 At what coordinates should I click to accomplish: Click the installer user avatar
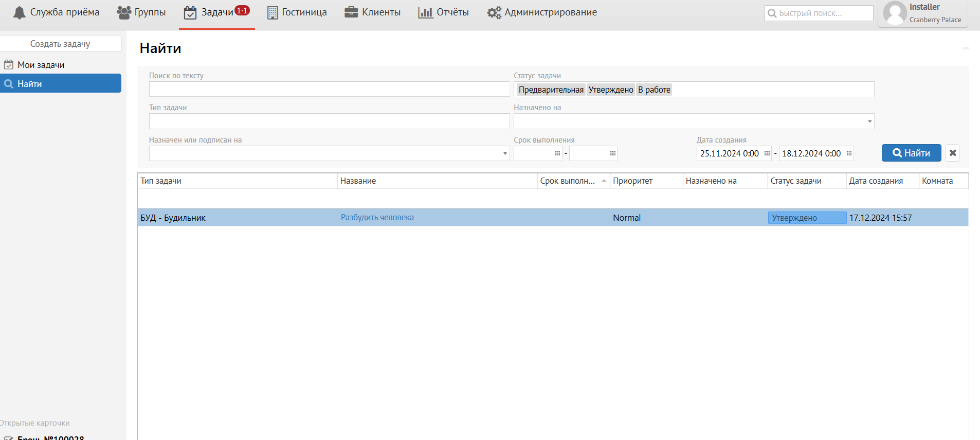895,13
